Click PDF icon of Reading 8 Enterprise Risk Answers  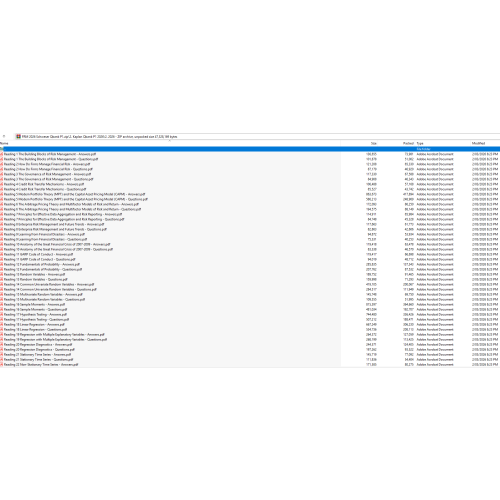point(2,224)
